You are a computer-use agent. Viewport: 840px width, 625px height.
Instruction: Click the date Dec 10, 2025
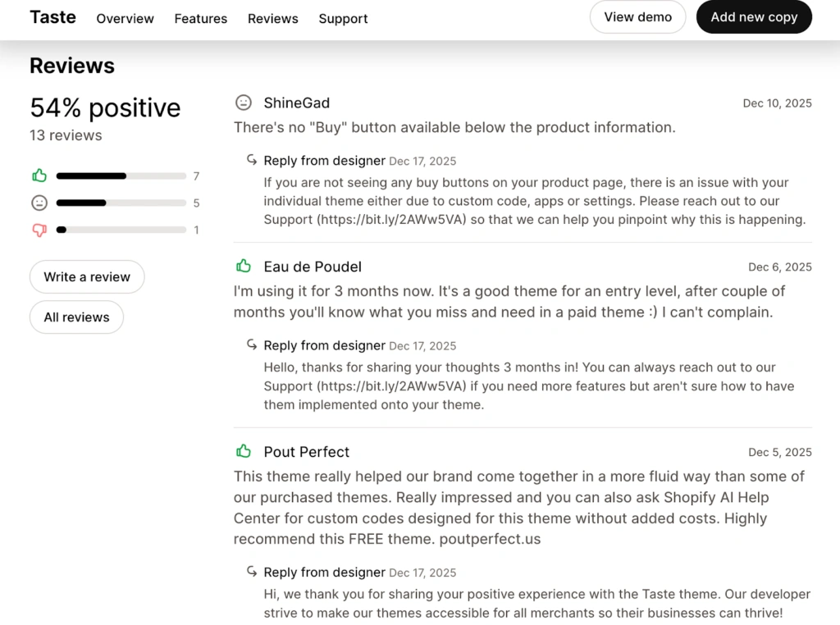[777, 103]
